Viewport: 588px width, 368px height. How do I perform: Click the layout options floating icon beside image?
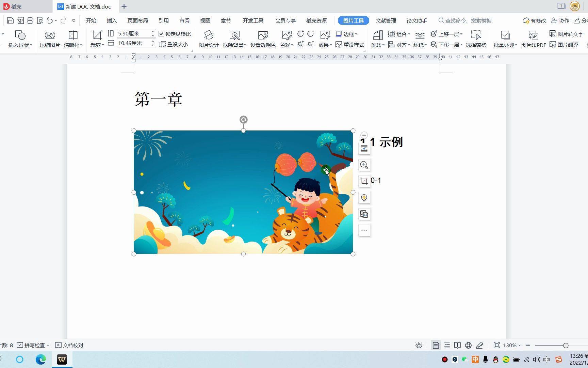point(364,149)
